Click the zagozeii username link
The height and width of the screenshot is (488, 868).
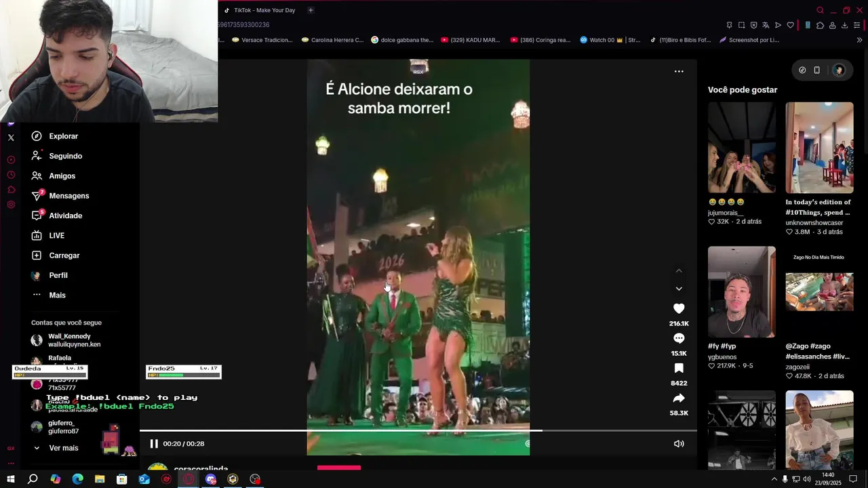click(x=797, y=367)
